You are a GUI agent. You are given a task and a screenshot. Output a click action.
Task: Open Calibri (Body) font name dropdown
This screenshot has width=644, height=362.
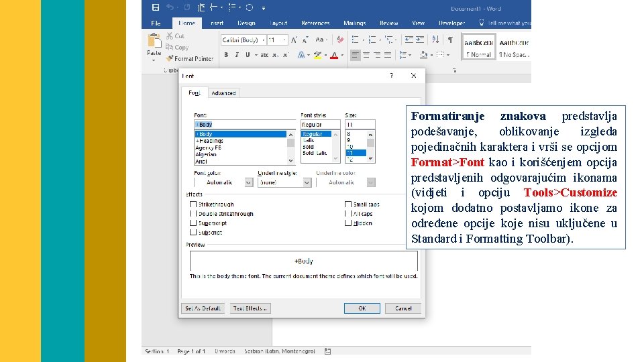[263, 40]
